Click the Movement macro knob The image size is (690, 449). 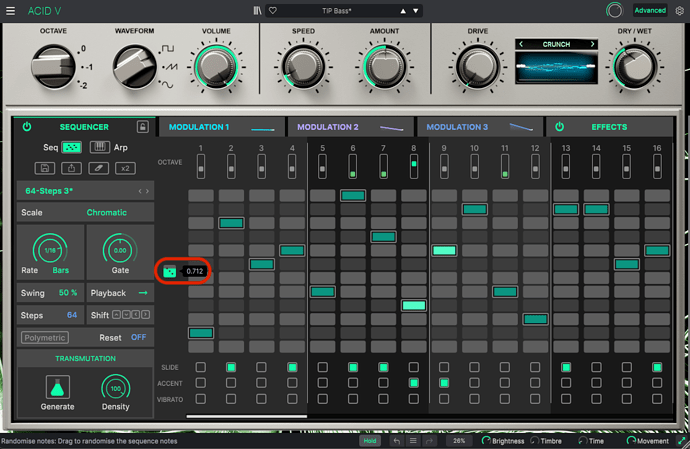631,441
